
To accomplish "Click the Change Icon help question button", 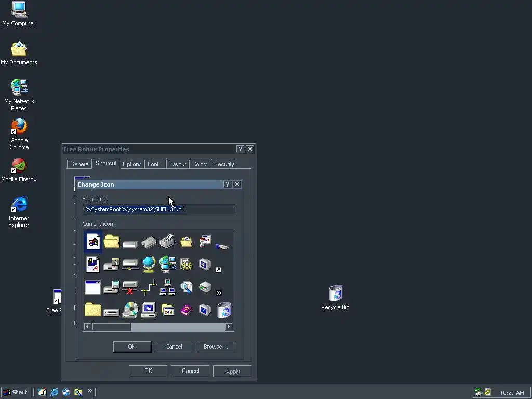I will 228,184.
